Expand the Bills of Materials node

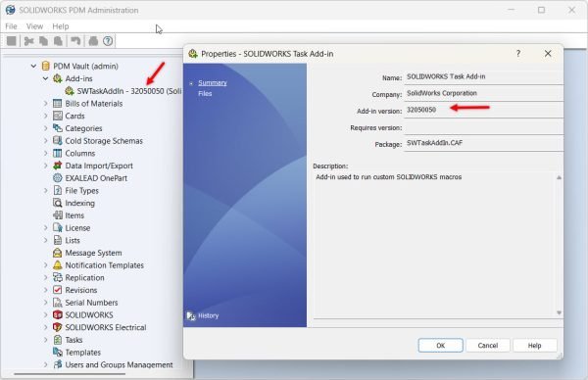46,104
